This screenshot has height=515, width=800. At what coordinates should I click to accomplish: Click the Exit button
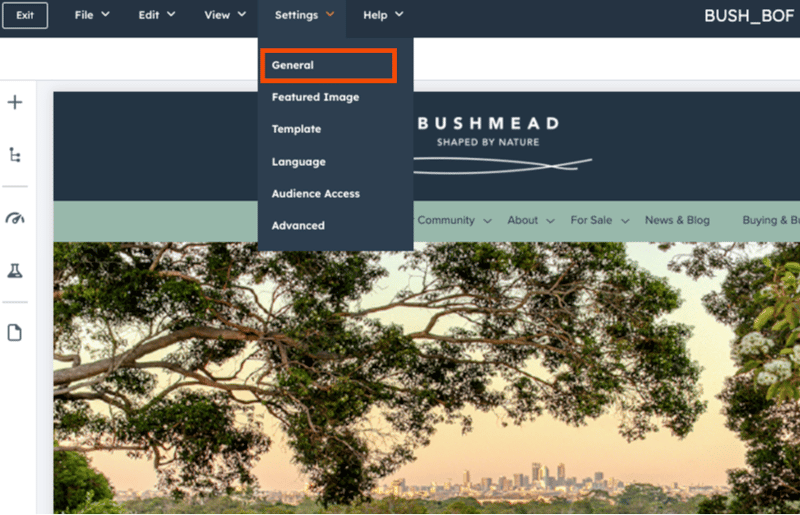(x=25, y=15)
